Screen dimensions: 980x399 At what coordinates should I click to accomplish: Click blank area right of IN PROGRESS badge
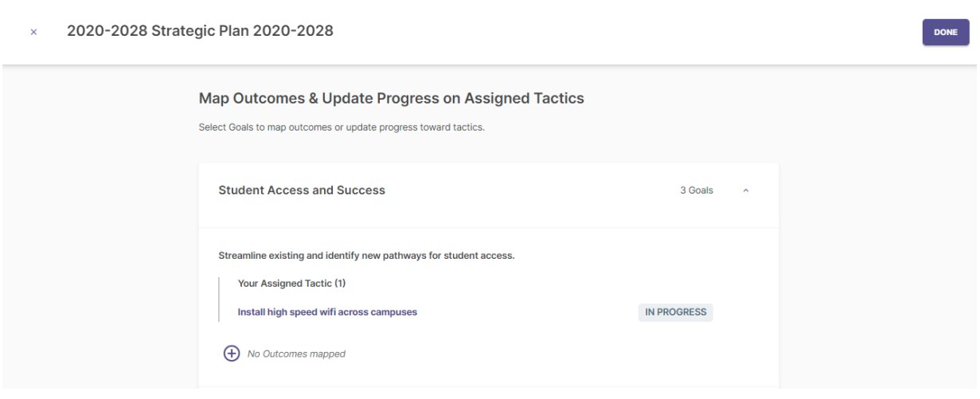click(744, 312)
